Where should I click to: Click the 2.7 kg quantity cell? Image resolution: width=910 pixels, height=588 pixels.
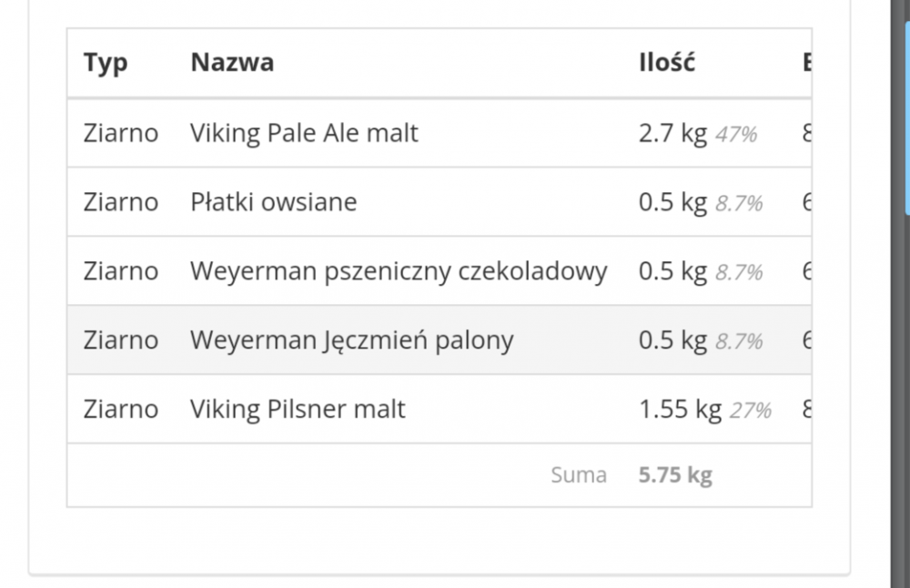click(672, 133)
